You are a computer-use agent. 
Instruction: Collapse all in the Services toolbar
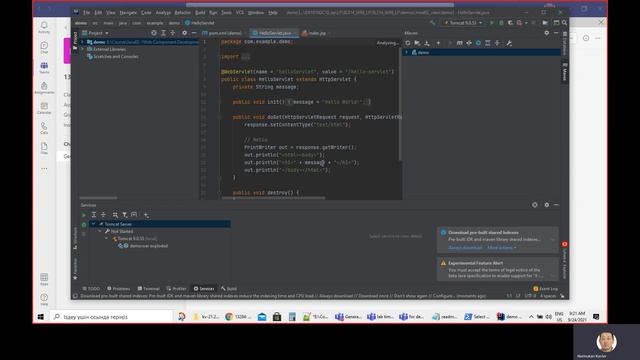(x=103, y=215)
